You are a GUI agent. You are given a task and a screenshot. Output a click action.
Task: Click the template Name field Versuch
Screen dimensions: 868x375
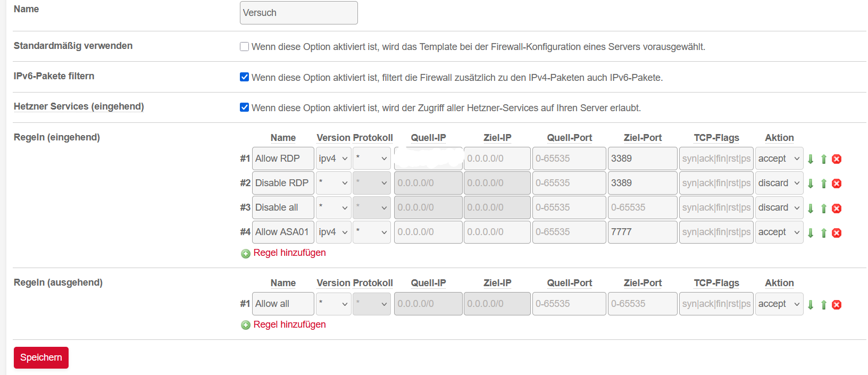[x=298, y=13]
